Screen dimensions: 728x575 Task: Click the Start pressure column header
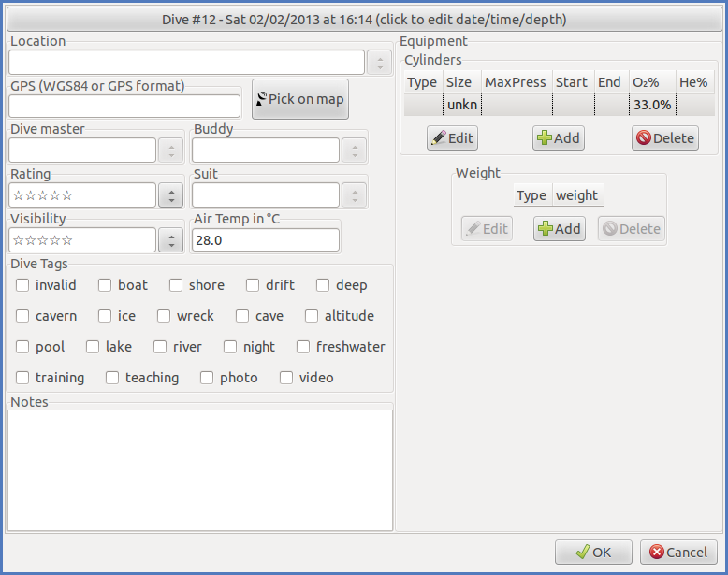574,82
